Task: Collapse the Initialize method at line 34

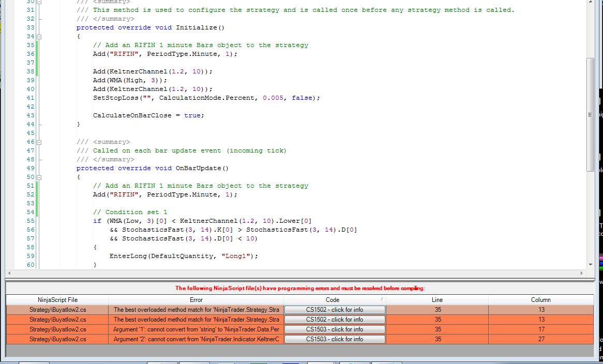Action: click(39, 37)
